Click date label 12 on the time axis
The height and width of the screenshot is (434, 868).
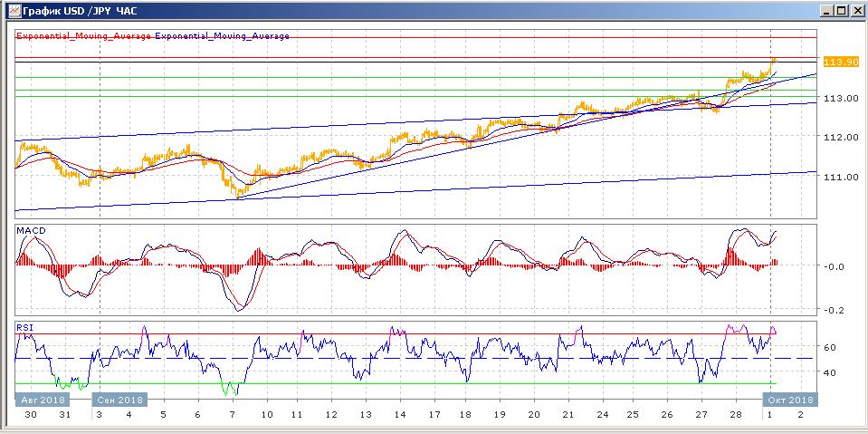(x=331, y=415)
